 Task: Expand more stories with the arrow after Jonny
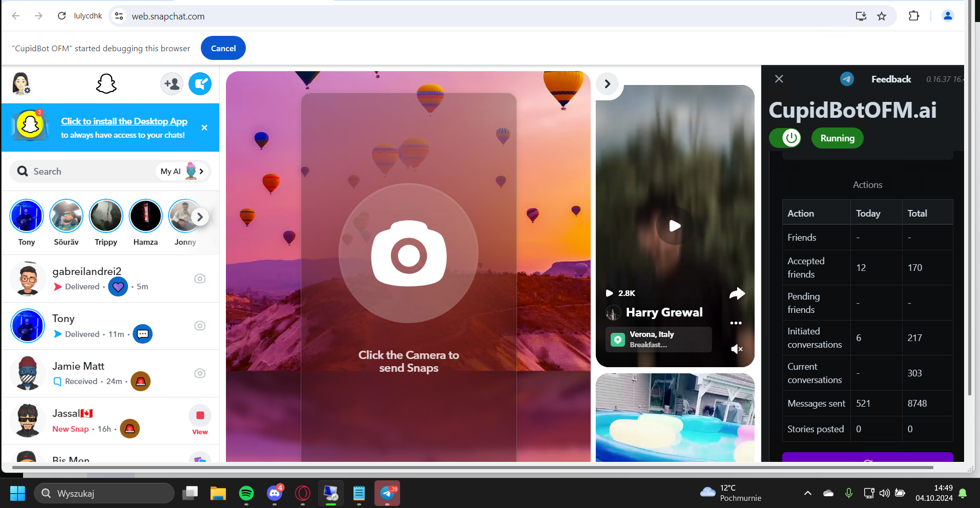200,217
